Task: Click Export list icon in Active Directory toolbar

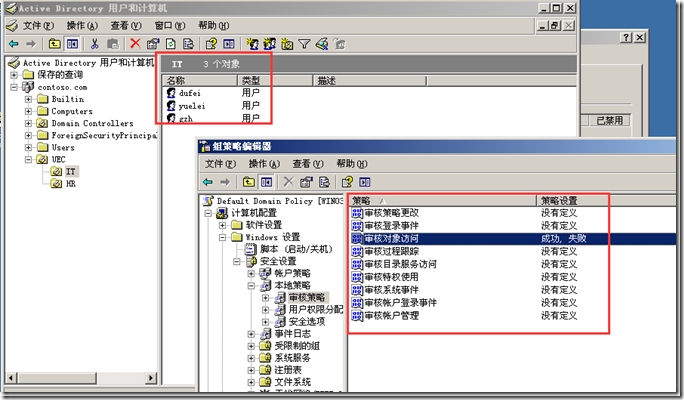Action: [188, 44]
